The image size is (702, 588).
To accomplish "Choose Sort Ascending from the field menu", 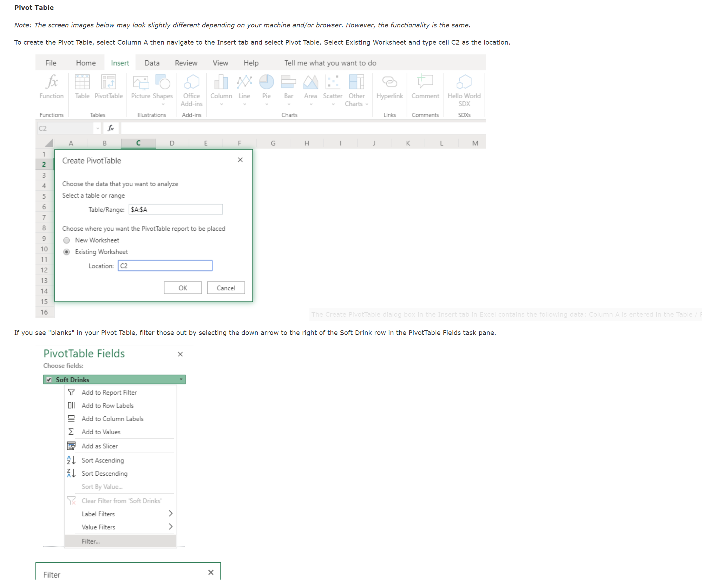I will point(103,460).
